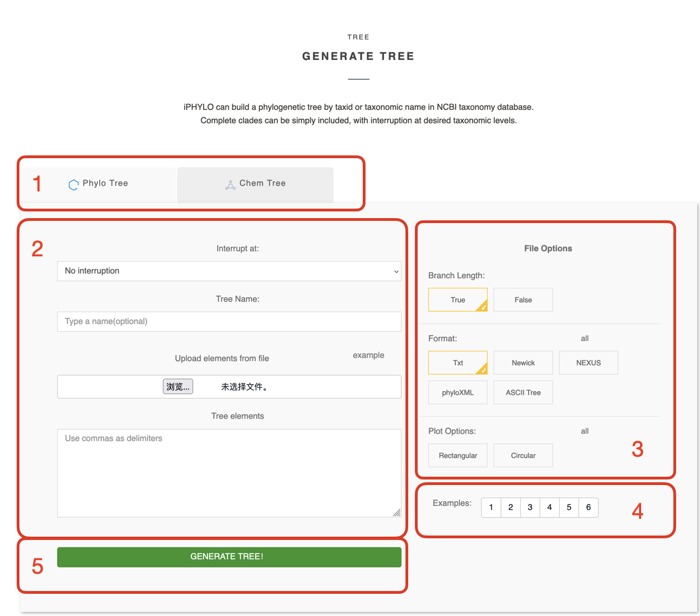Switch to the Chem Tree tab

[255, 184]
